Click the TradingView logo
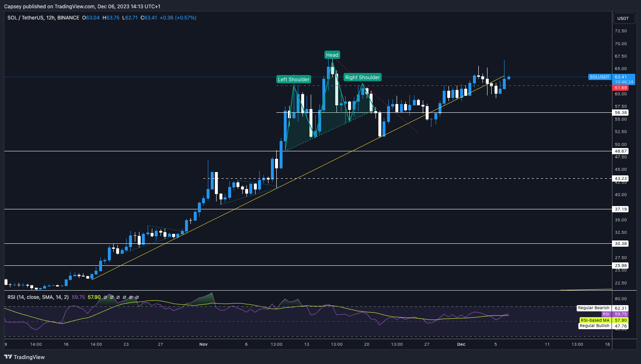641x364 pixels. 24,357
